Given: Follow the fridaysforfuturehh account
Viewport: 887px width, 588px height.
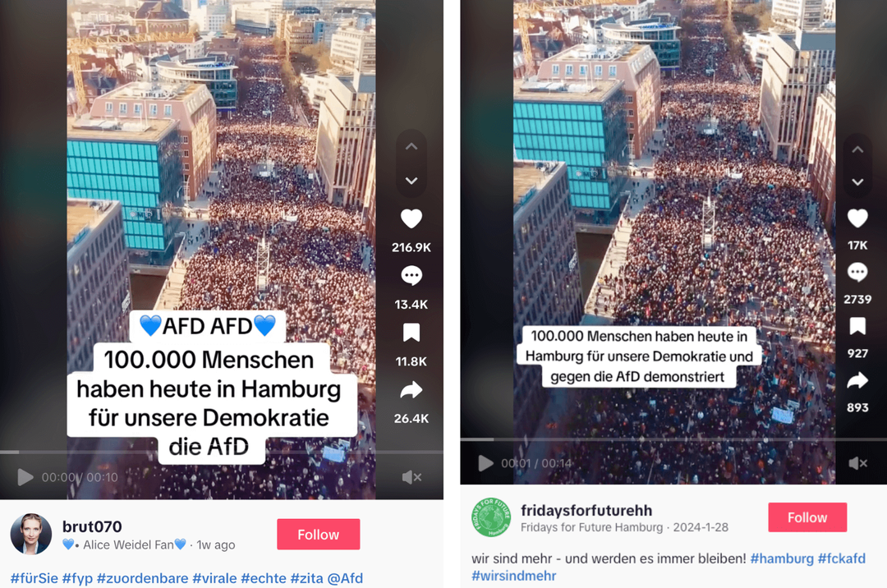Looking at the screenshot, I should pos(807,517).
